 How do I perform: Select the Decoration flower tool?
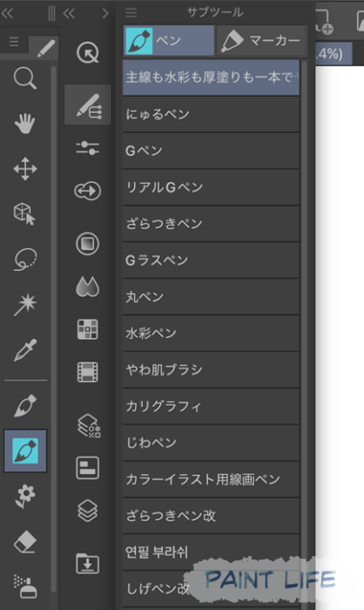(25, 497)
